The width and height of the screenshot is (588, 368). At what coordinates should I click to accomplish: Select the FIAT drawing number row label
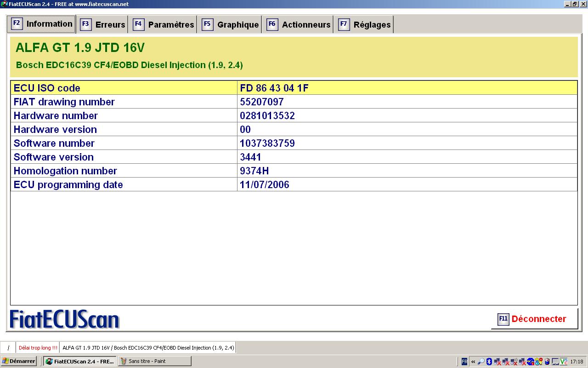(64, 102)
